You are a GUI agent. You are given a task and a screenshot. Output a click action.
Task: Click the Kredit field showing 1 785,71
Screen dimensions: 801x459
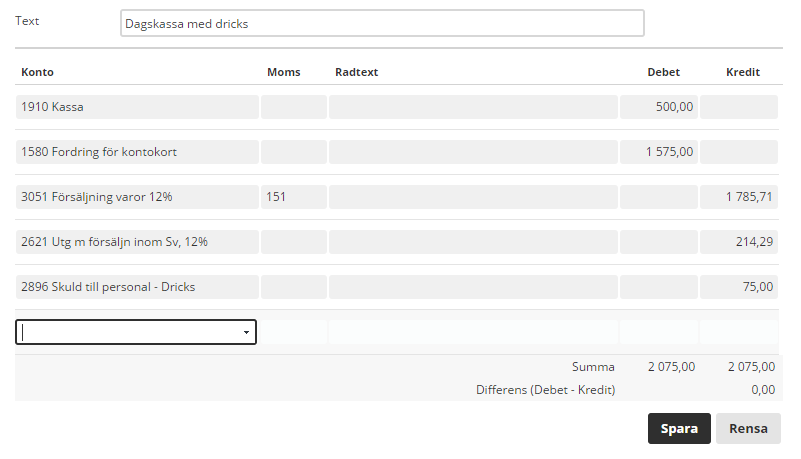738,197
